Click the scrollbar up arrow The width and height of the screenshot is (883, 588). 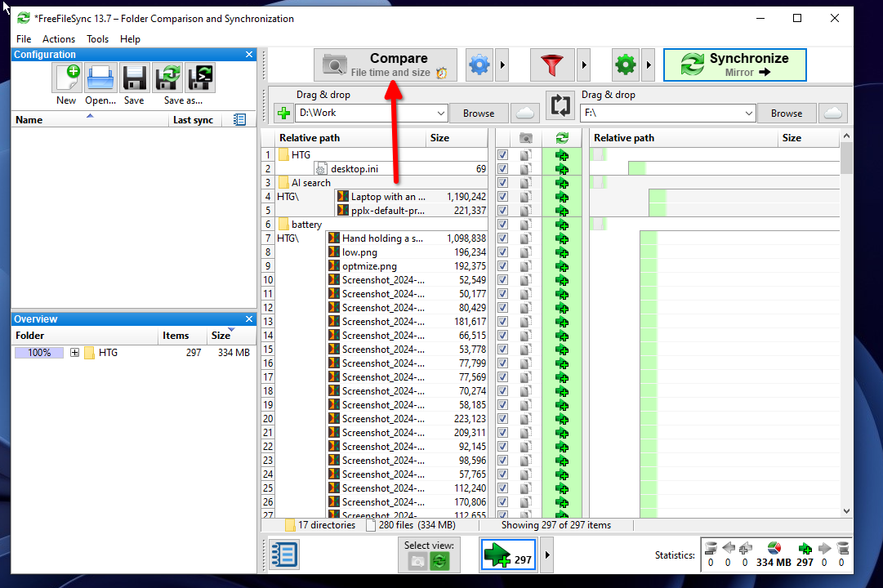[x=845, y=136]
